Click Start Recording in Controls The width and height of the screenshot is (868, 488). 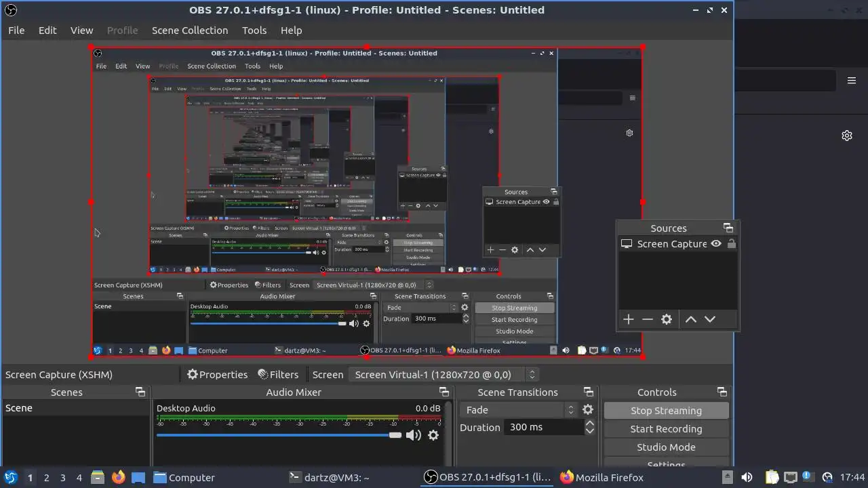pyautogui.click(x=666, y=429)
